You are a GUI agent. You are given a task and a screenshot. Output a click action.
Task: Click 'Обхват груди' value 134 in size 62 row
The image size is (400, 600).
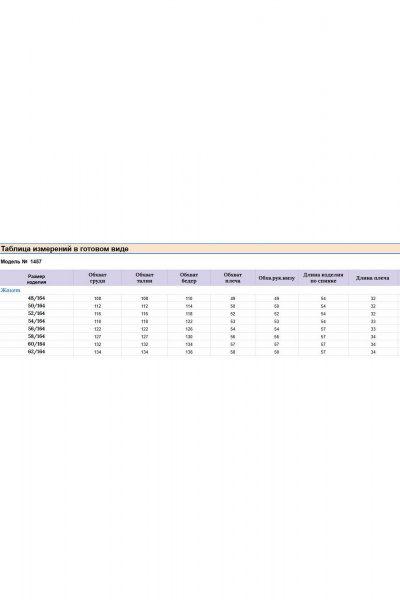click(98, 352)
